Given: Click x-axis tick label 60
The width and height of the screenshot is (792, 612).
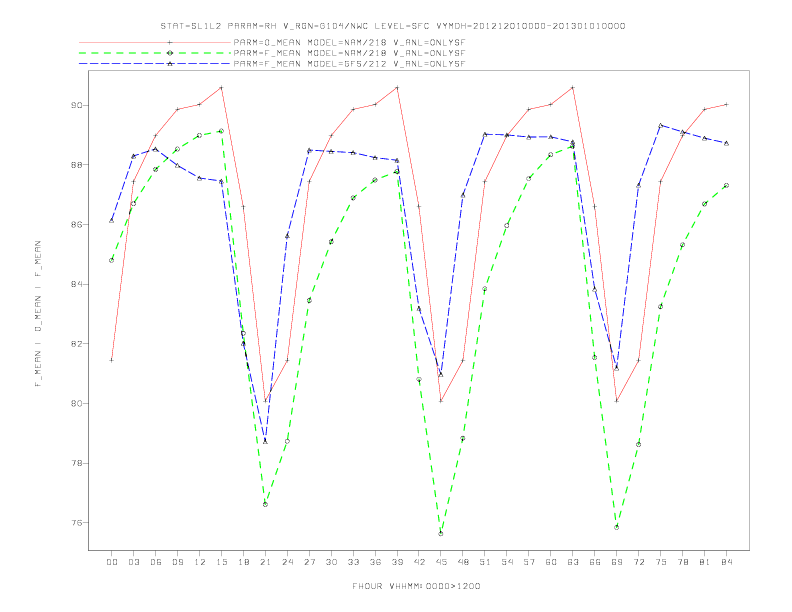Looking at the screenshot, I should [551, 562].
